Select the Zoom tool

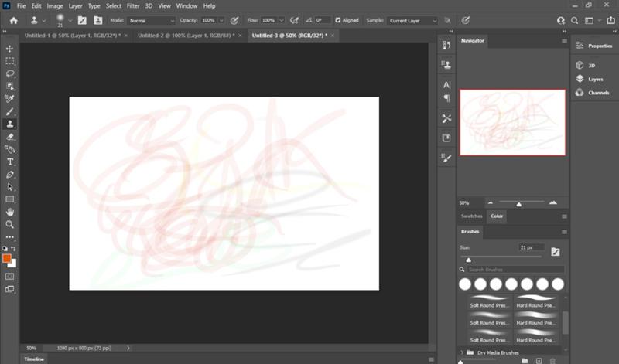[x=10, y=224]
